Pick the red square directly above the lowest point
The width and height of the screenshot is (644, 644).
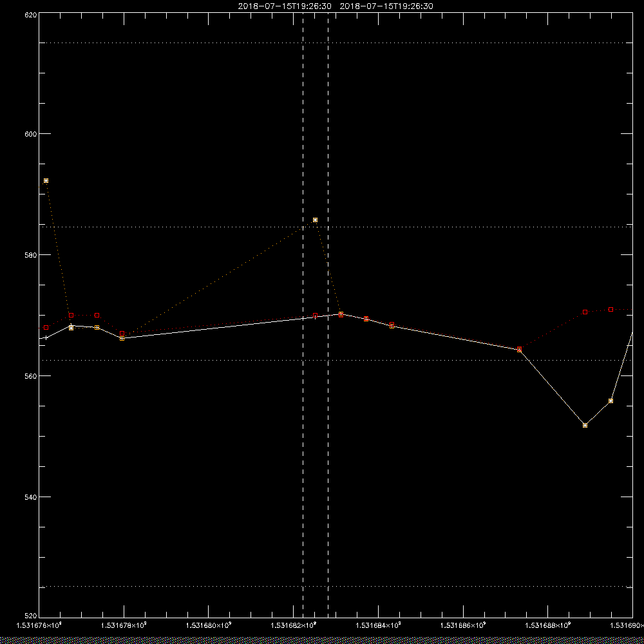pos(585,312)
